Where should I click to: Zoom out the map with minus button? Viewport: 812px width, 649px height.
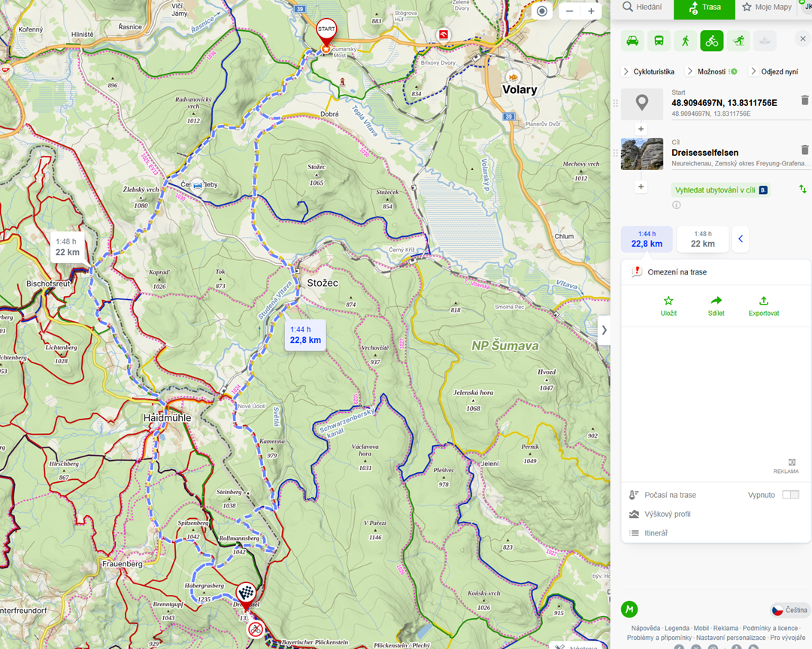[569, 11]
